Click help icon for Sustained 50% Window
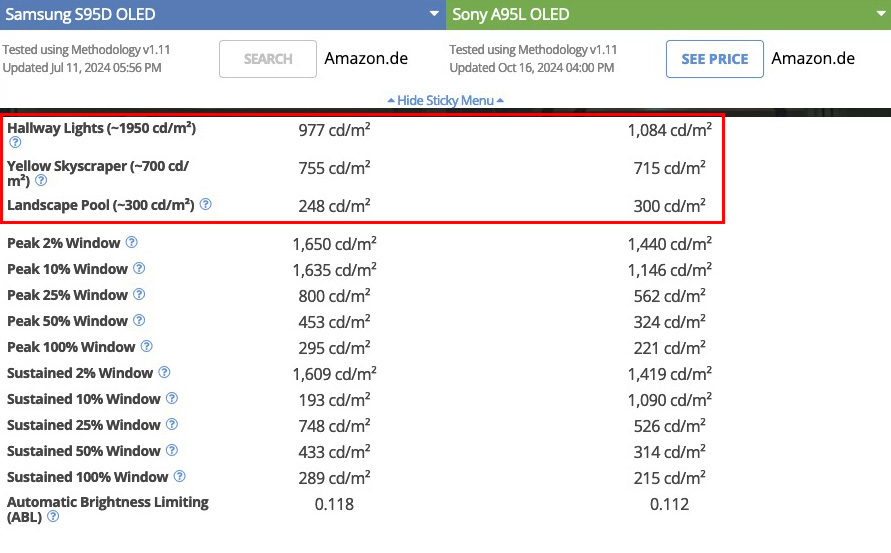Image resolution: width=891 pixels, height=553 pixels. coord(173,451)
